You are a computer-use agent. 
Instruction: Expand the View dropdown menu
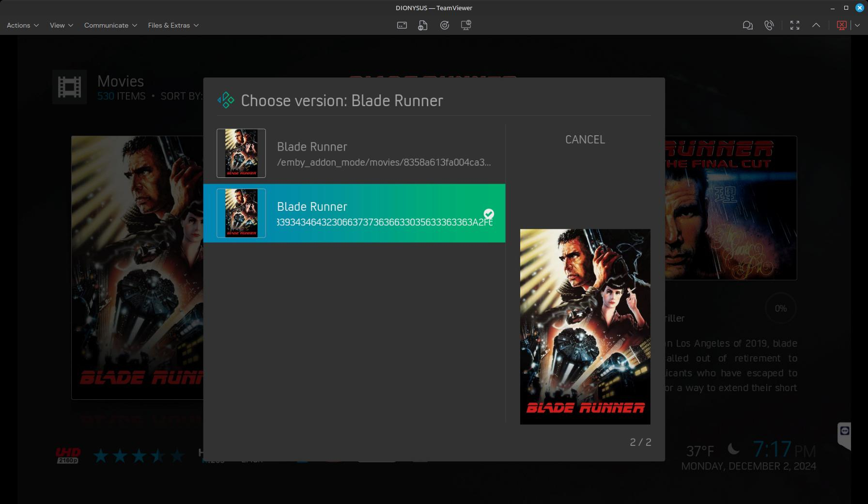[61, 25]
